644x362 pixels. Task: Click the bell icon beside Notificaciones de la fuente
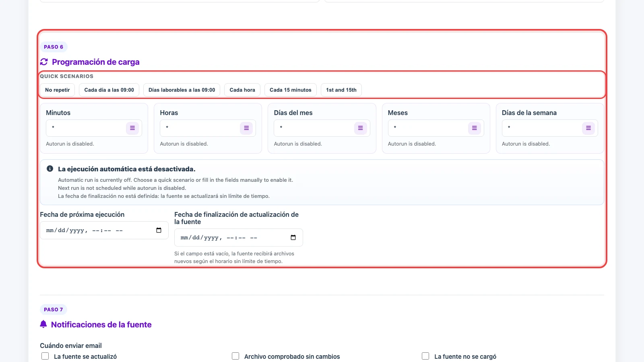(43, 324)
